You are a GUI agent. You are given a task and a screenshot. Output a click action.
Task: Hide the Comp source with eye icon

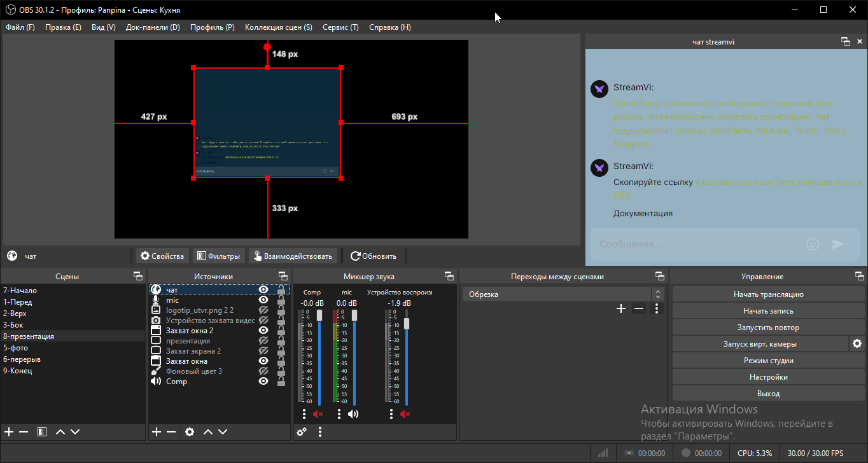[x=263, y=382]
